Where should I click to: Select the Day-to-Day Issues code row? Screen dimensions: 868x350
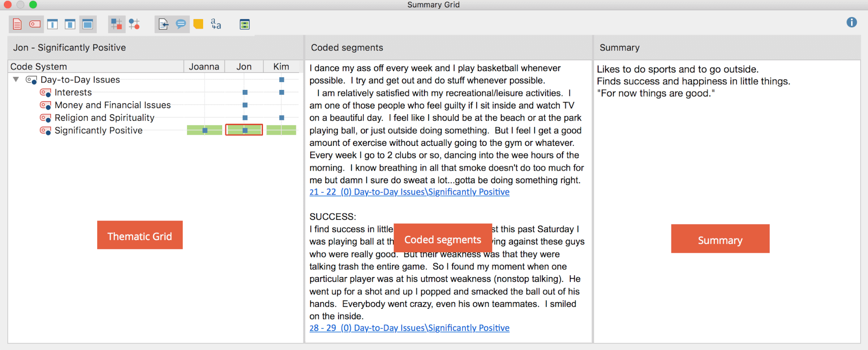pos(80,80)
